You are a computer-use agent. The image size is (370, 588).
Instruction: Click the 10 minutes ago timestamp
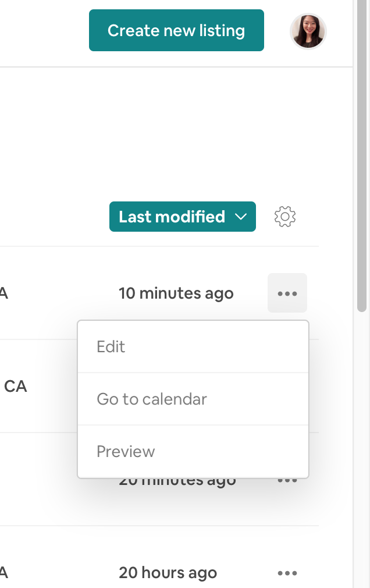pos(176,293)
